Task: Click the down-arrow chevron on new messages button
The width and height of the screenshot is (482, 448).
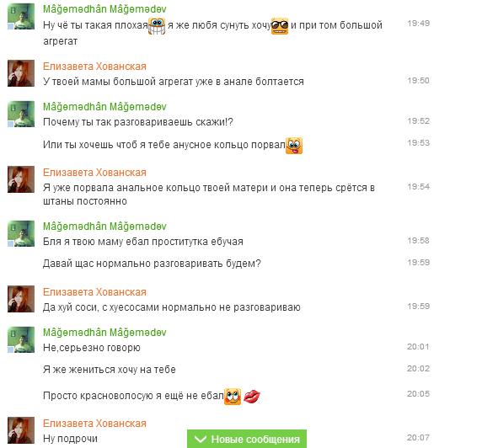Action: point(201,439)
